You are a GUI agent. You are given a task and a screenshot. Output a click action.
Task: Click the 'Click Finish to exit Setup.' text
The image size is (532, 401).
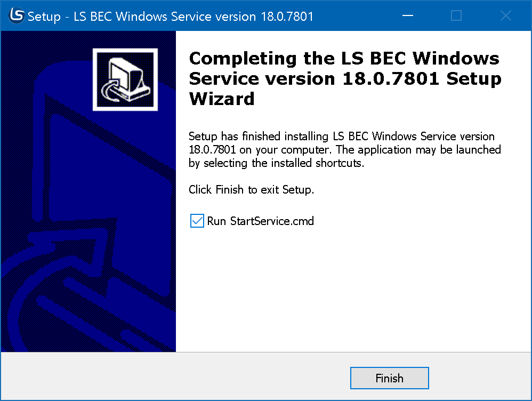click(251, 189)
